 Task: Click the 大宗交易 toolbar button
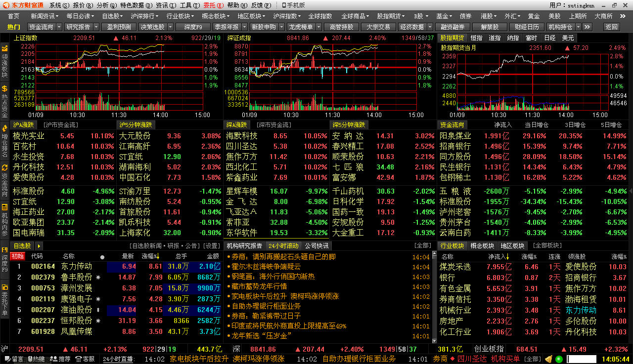click(x=378, y=27)
